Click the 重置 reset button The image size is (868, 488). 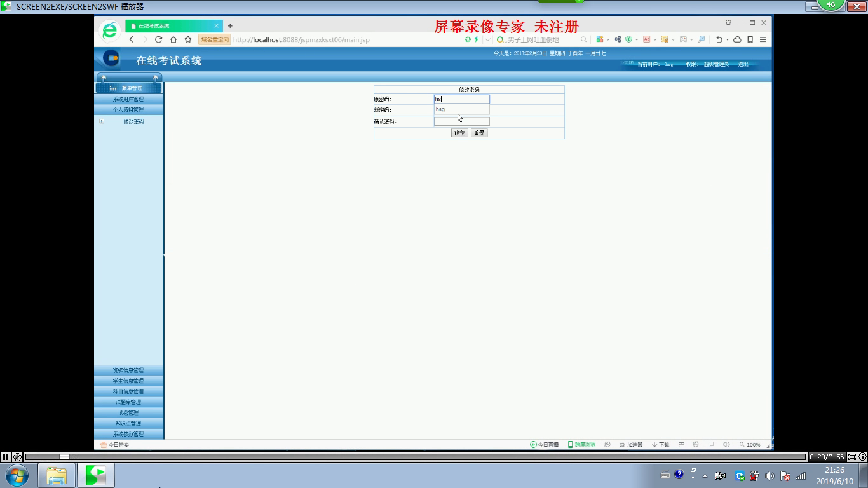pos(479,133)
